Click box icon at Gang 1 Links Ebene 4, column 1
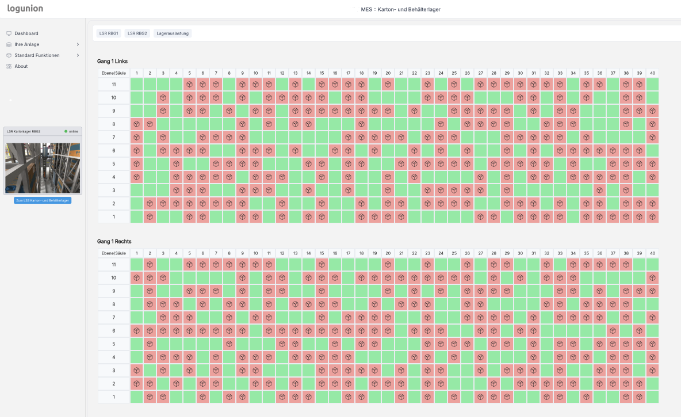The image size is (681, 417). [x=136, y=177]
